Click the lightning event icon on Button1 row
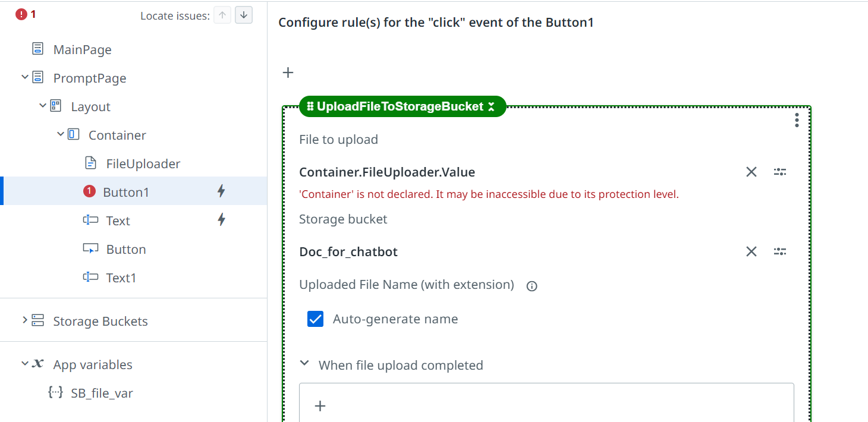This screenshot has width=868, height=422. [x=221, y=191]
